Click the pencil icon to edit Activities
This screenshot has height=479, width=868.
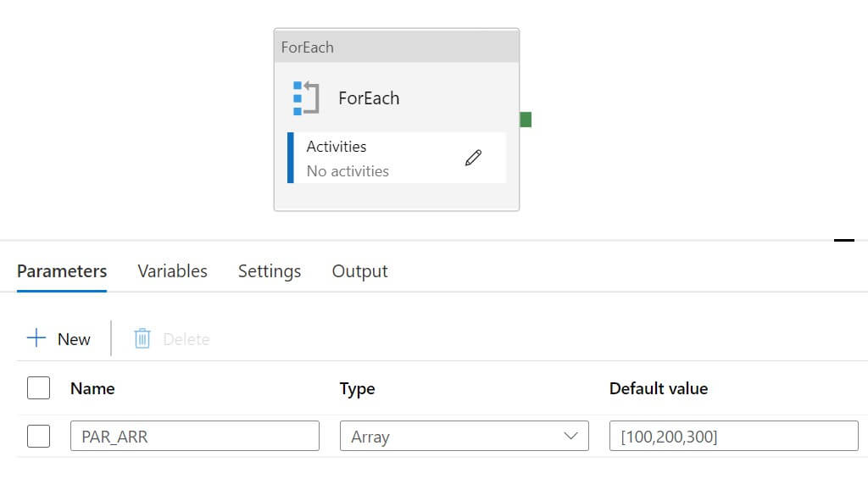coord(473,158)
